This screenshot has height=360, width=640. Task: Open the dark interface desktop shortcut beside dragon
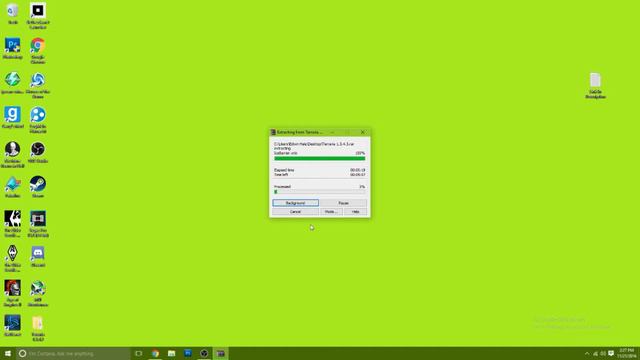(38, 224)
